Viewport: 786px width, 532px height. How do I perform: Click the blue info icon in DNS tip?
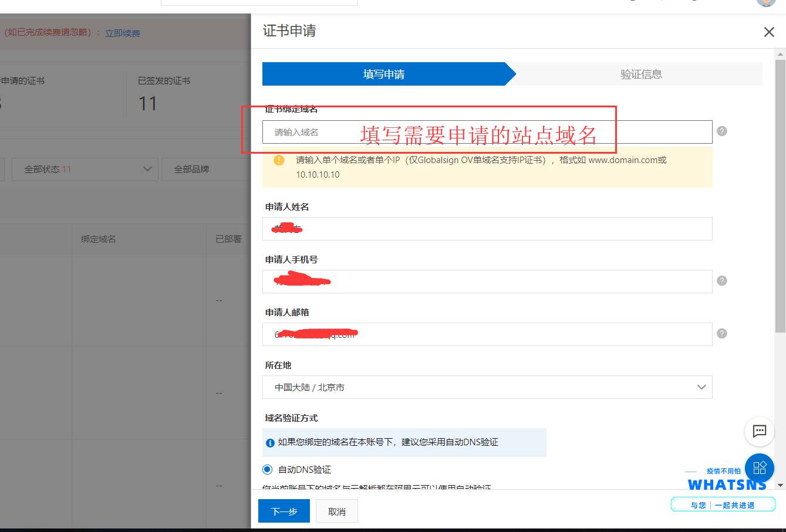[270, 443]
